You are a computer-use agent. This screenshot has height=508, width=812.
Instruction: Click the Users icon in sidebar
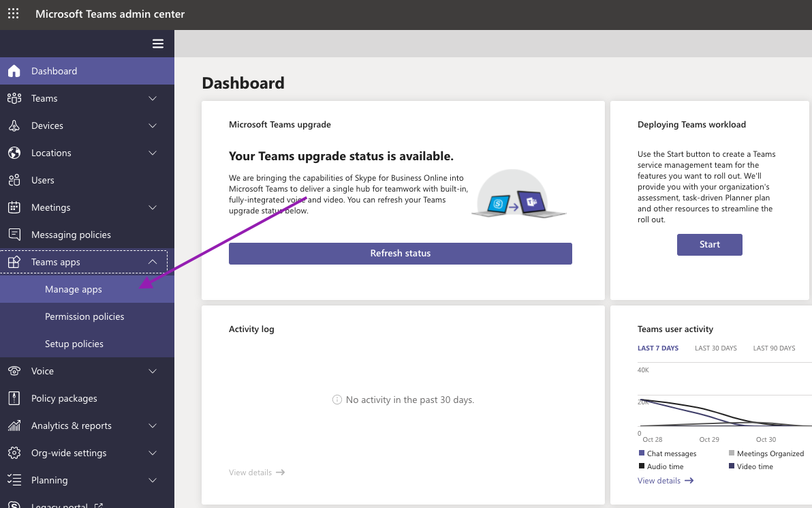(x=14, y=180)
